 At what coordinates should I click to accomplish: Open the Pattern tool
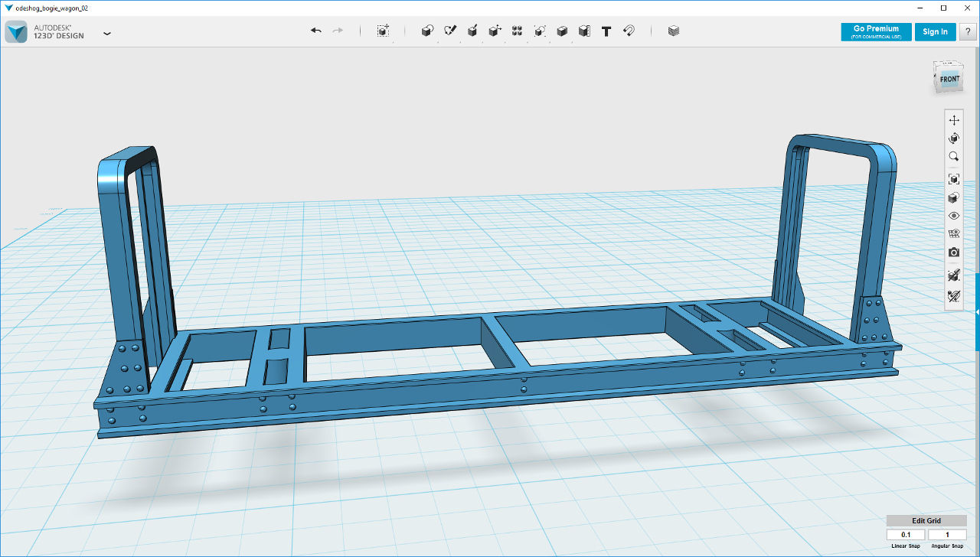517,31
